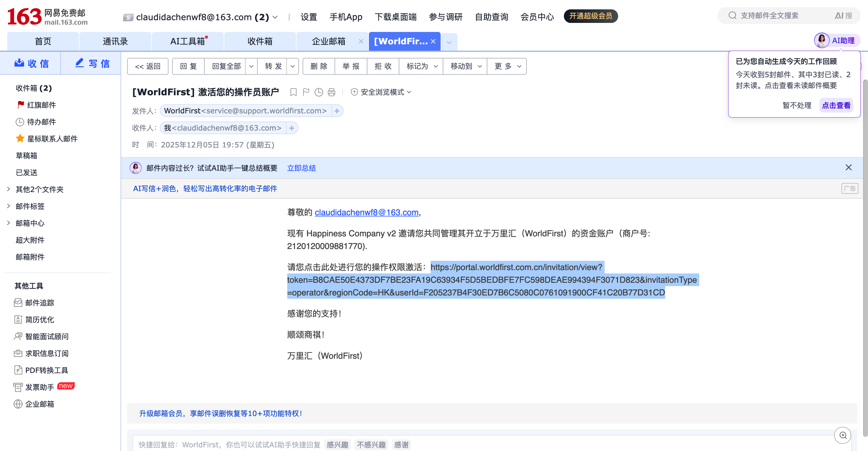Switch to the 收件箱 tab
868x451 pixels.
click(260, 42)
